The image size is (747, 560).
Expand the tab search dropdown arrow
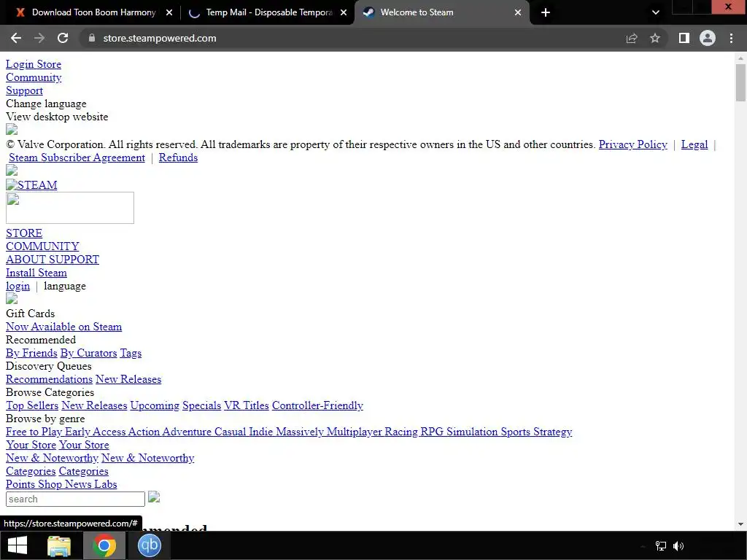click(x=656, y=12)
